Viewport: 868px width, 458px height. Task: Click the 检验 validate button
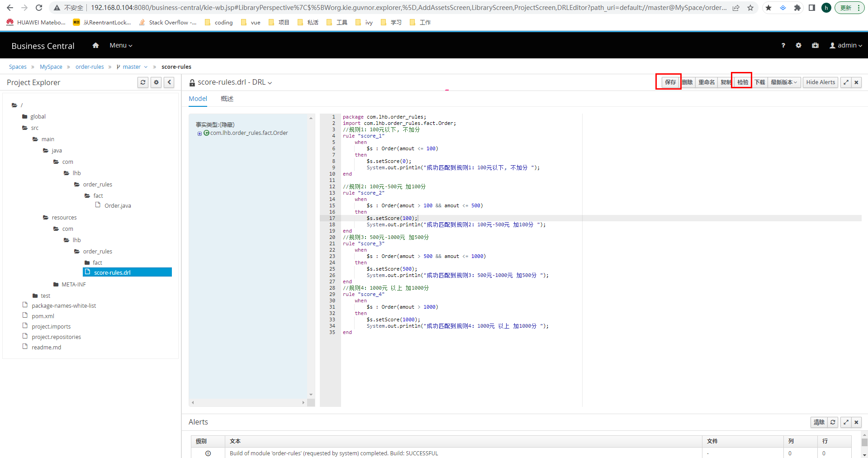(742, 82)
